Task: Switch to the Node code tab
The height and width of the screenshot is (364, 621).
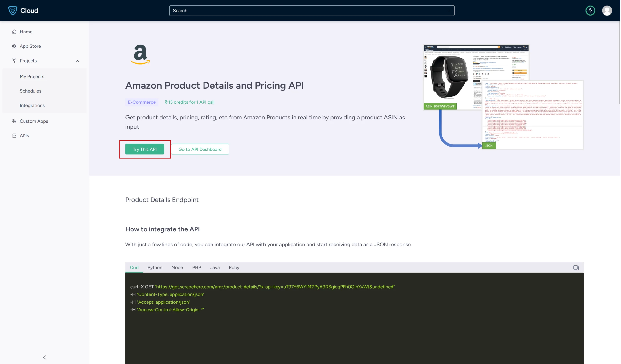Action: tap(177, 268)
